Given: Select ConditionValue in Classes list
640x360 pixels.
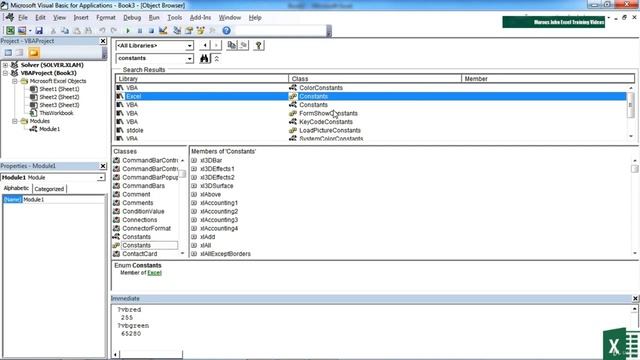Looking at the screenshot, I should click(x=143, y=211).
